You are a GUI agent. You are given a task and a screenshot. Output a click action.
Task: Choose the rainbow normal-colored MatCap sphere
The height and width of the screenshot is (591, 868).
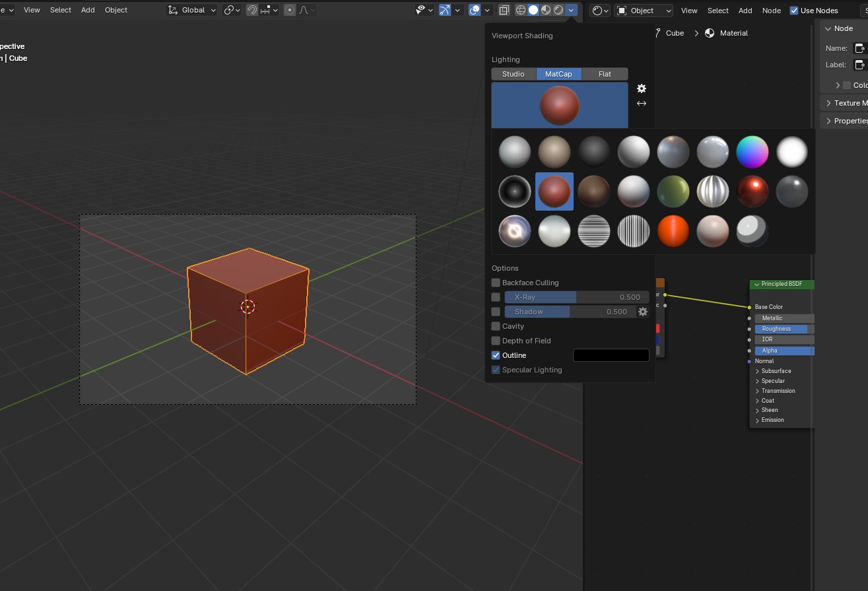(x=752, y=151)
